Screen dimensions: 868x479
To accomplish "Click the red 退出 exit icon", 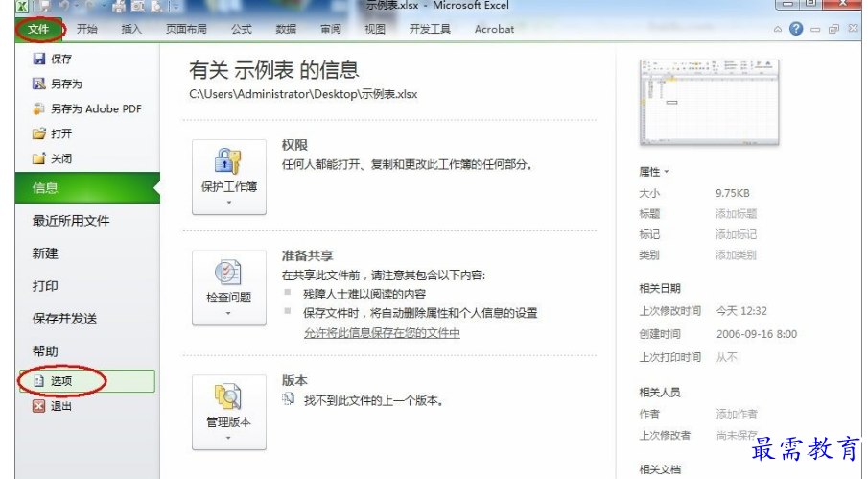I will pos(38,406).
